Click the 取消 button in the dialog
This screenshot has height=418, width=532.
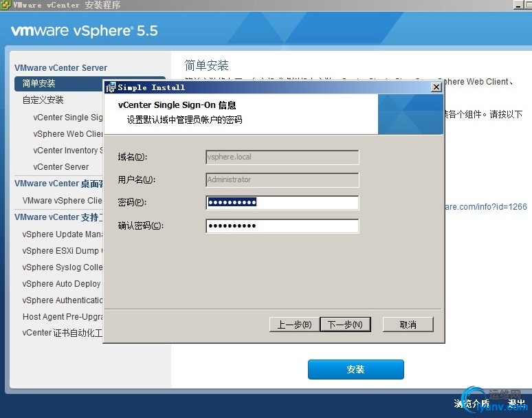(x=408, y=324)
